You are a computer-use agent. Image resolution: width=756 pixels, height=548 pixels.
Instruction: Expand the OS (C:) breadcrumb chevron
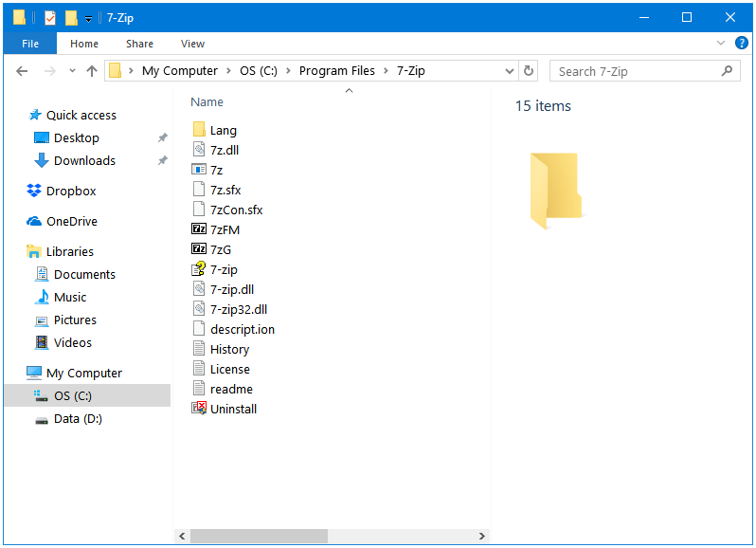tap(288, 71)
